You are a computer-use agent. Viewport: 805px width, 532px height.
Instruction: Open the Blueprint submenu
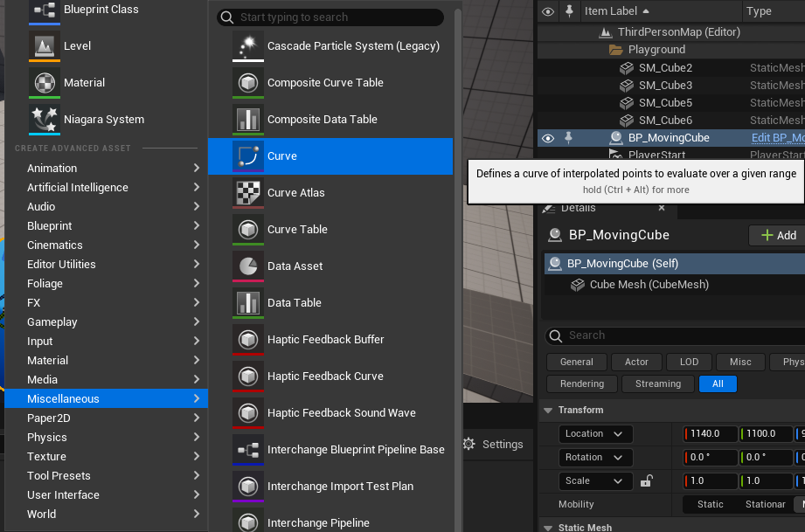[107, 226]
